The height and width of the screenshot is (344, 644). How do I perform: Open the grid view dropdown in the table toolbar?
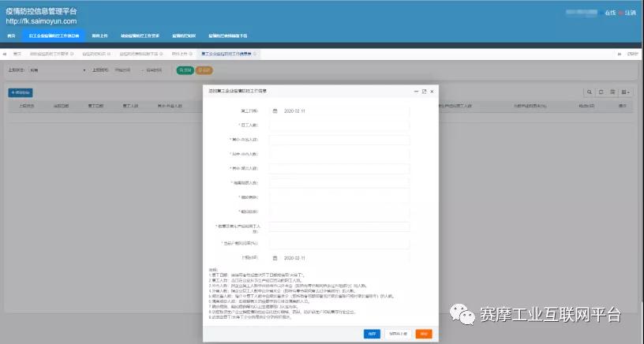click(x=625, y=92)
